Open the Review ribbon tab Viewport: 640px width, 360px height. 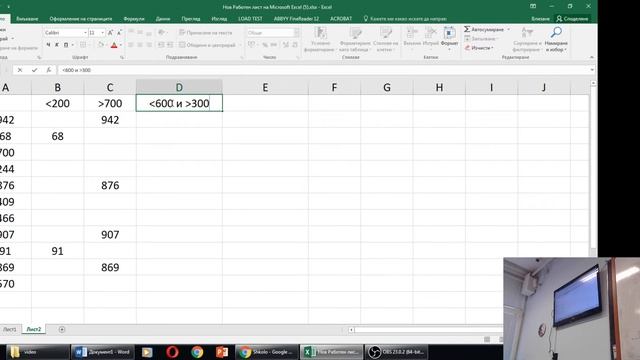[191, 19]
